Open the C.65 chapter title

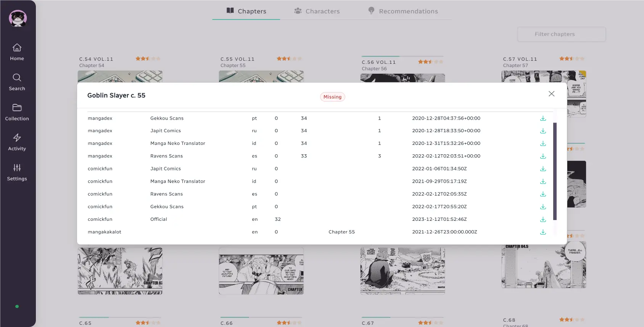(85, 323)
